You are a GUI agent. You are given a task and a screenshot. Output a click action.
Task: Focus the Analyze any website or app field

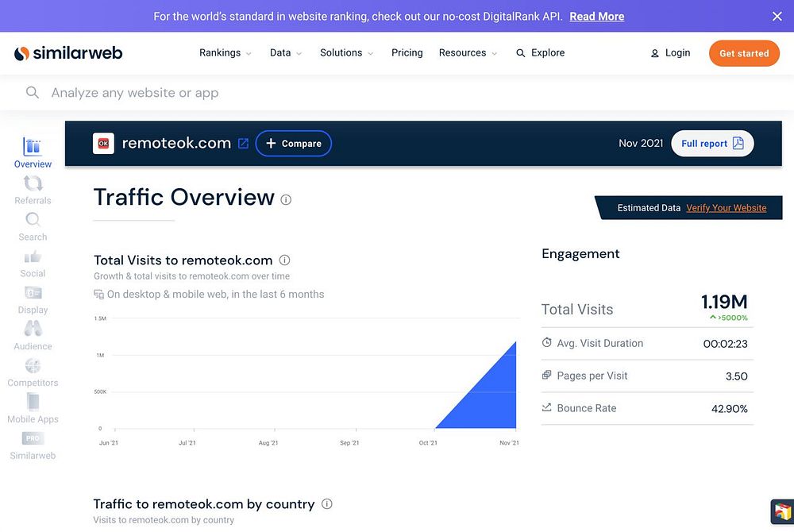pyautogui.click(x=397, y=93)
